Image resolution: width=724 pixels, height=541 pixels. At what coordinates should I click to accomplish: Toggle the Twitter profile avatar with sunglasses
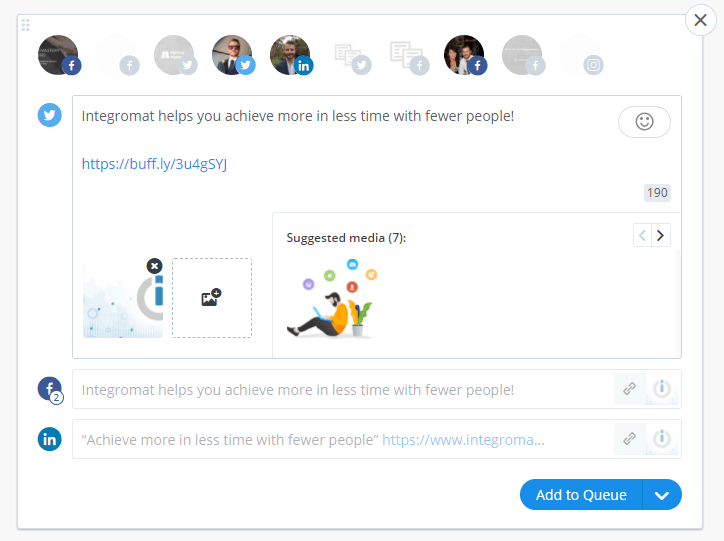pyautogui.click(x=232, y=56)
